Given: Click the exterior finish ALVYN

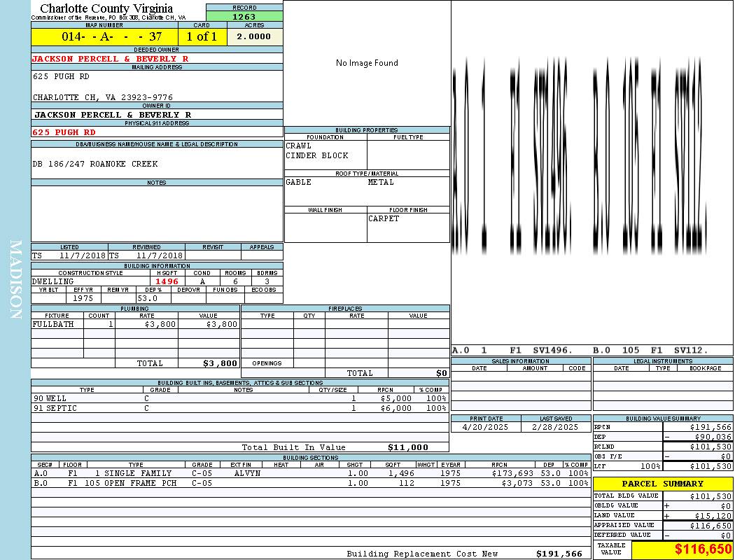Looking at the screenshot, I should (247, 473).
